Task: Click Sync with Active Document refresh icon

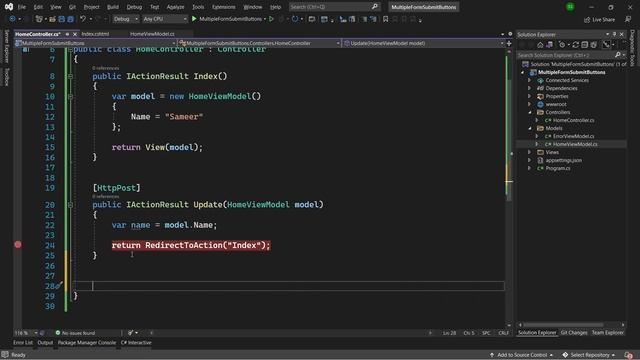Action: click(576, 45)
